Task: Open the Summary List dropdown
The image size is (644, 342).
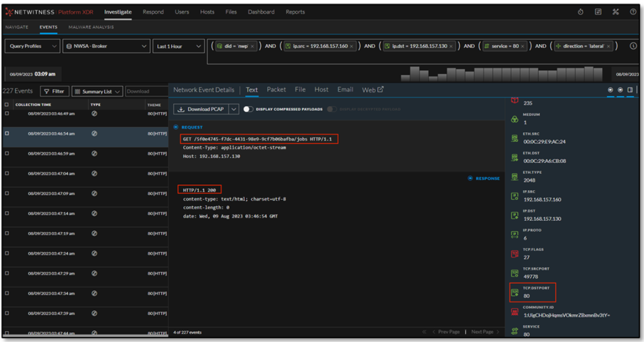Action: (x=97, y=92)
